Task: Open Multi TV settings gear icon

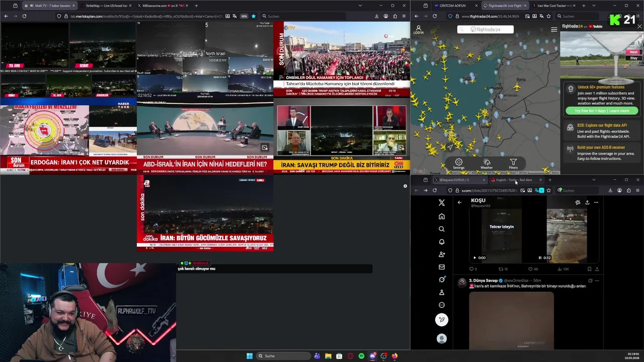Action: (x=405, y=186)
